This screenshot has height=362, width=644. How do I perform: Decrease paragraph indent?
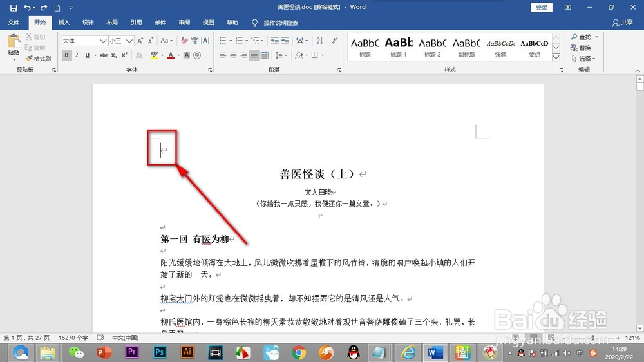pyautogui.click(x=274, y=41)
